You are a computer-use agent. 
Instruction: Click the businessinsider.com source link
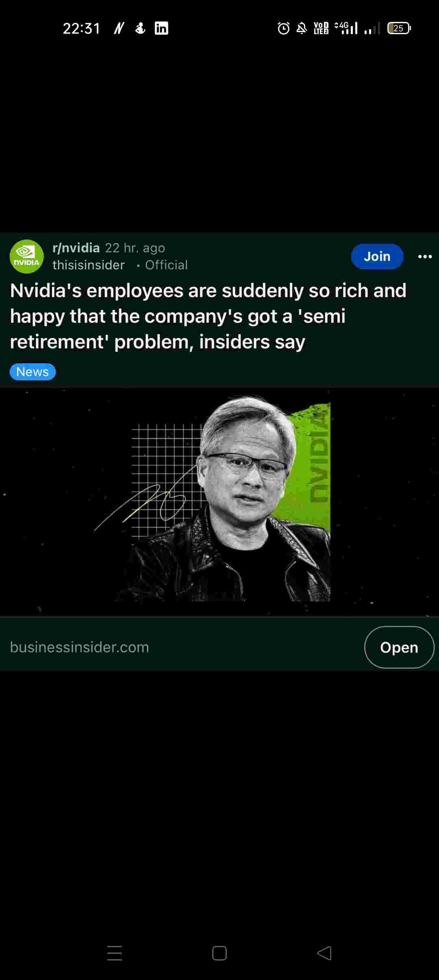tap(80, 647)
